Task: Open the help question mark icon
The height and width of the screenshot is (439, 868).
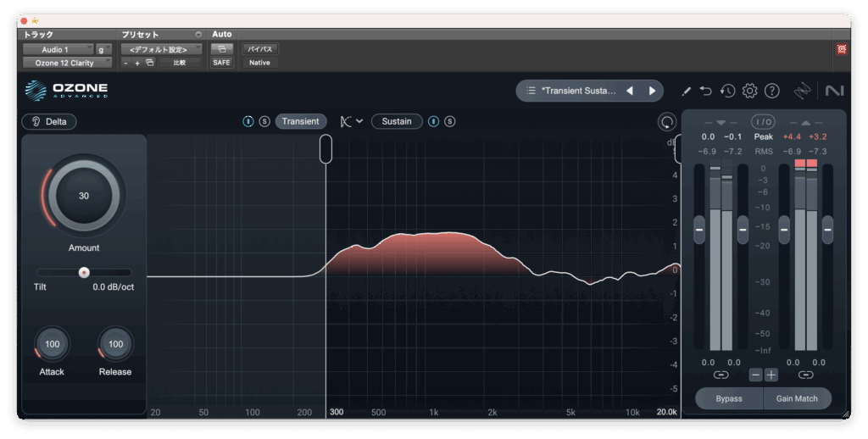Action: (x=771, y=91)
